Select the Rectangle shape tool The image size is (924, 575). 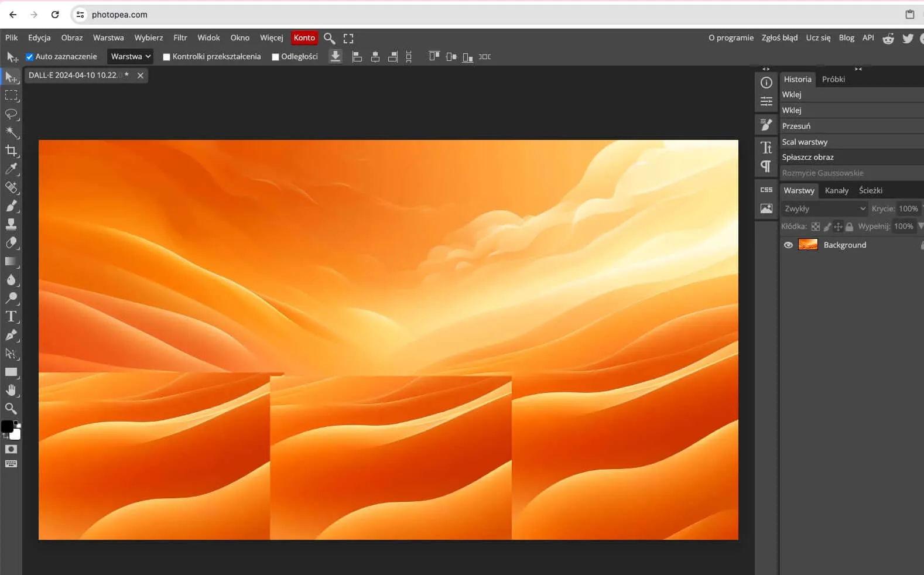(x=11, y=372)
